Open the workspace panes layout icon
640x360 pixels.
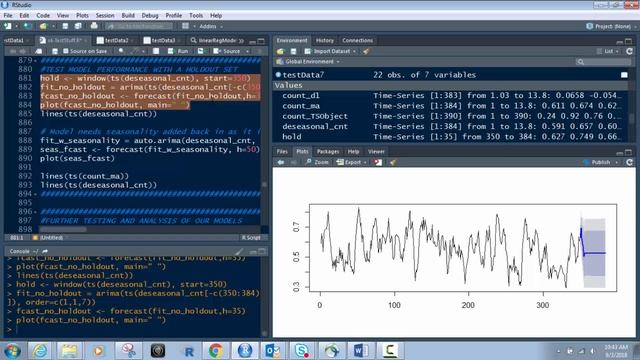click(185, 26)
